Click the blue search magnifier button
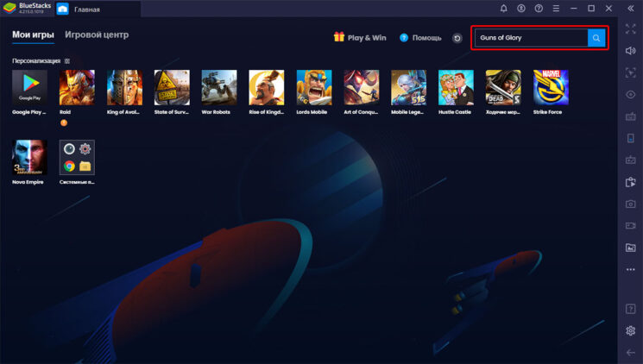Image resolution: width=643 pixels, height=364 pixels. 596,38
